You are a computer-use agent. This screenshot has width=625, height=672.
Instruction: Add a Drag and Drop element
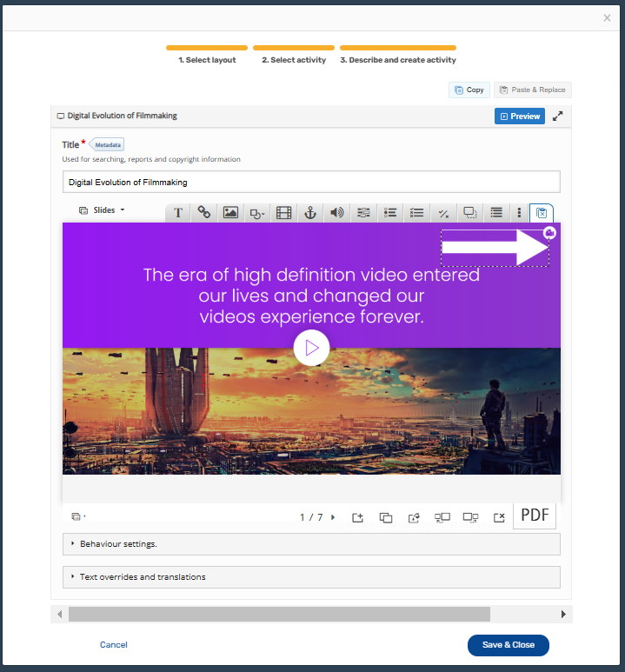[469, 213]
